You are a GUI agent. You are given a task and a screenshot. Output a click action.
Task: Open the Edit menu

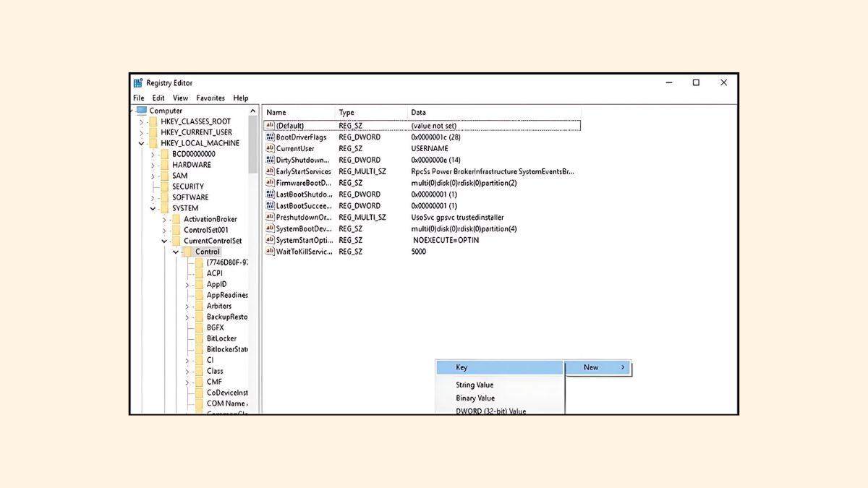(158, 98)
